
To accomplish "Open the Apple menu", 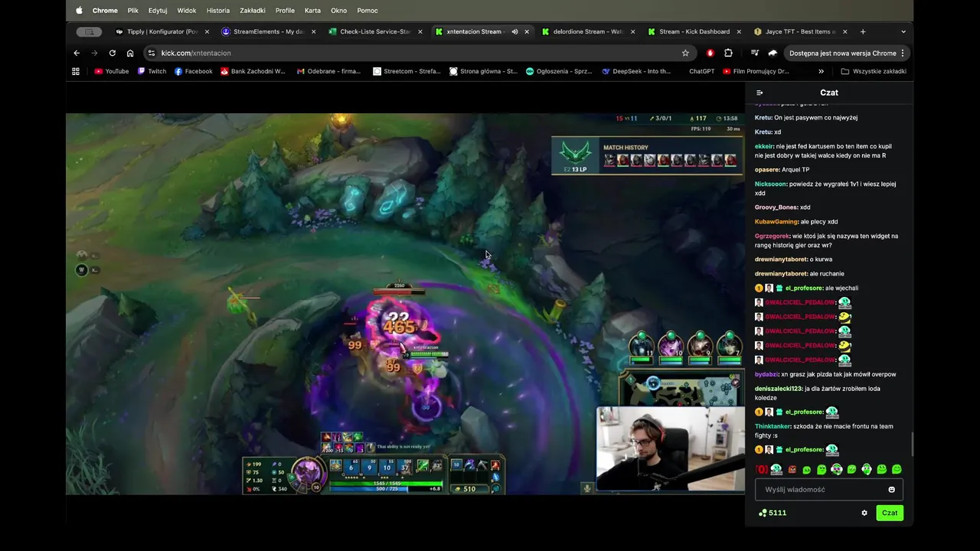I will [x=79, y=11].
